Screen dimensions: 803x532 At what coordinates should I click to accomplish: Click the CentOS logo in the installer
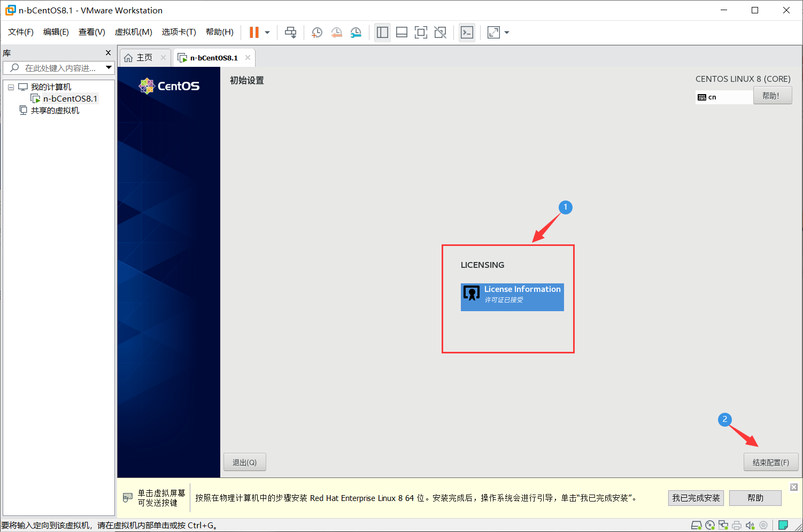click(169, 86)
